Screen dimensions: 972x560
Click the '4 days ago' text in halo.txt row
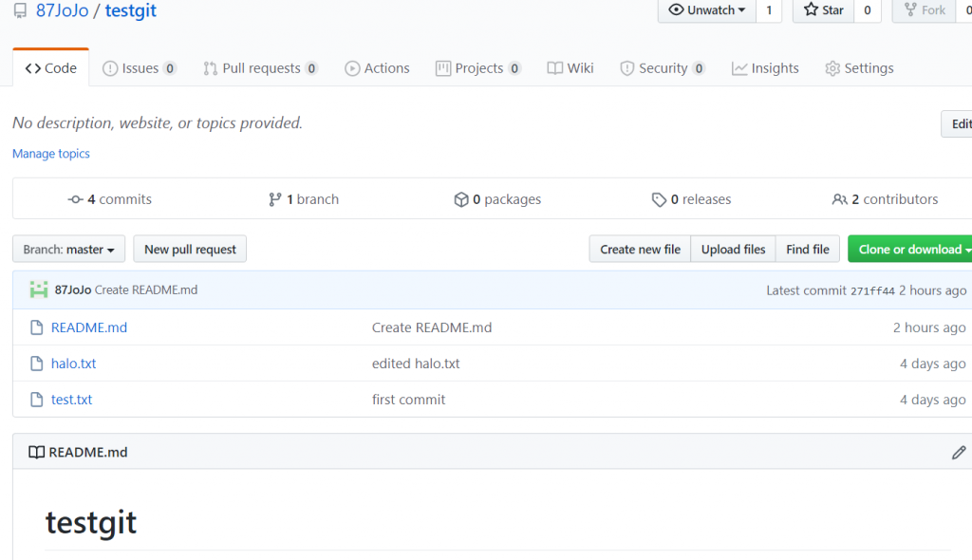pyautogui.click(x=932, y=364)
